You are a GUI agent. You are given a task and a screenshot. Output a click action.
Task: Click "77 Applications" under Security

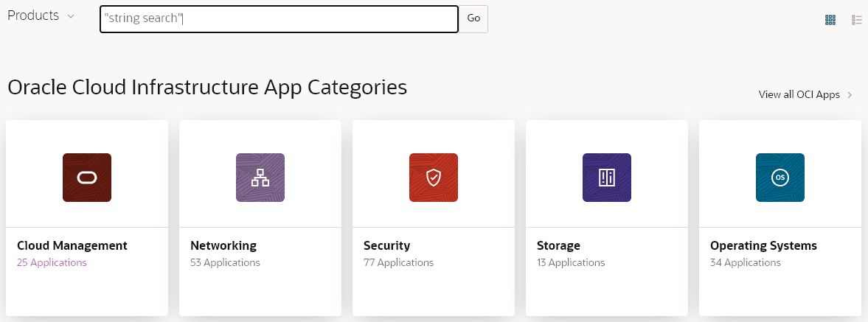click(398, 263)
